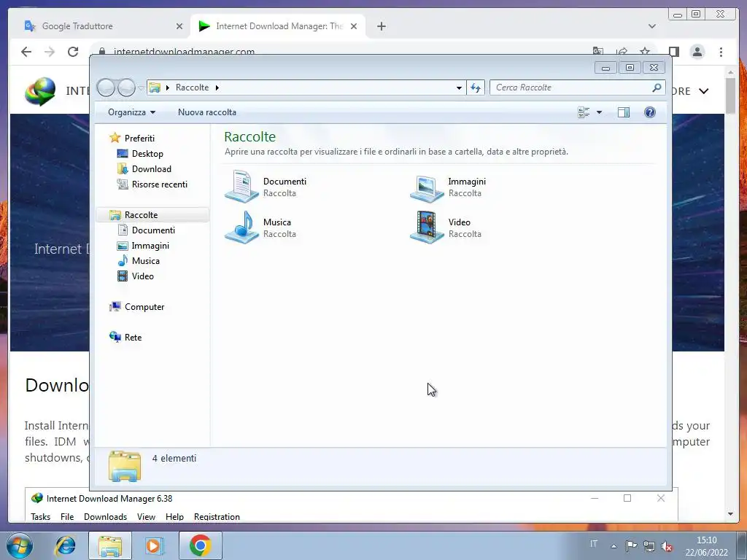This screenshot has width=747, height=560.
Task: Click the search magnifier icon in Explorer
Action: click(657, 87)
